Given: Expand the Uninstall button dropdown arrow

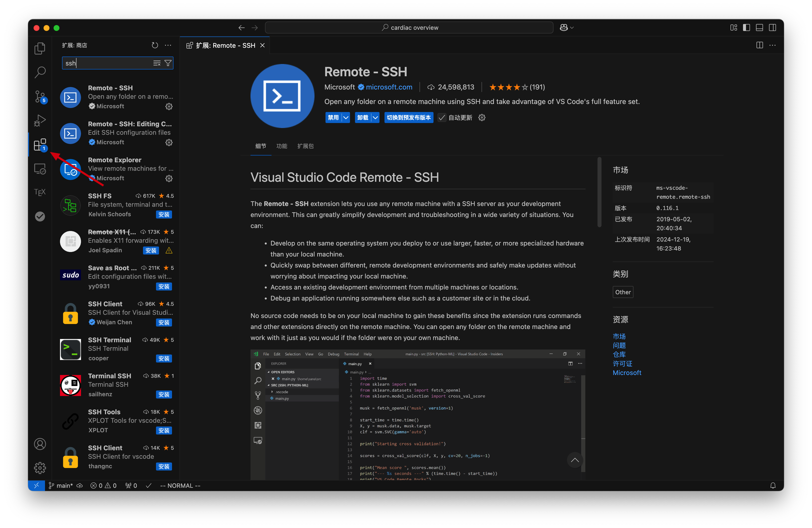Looking at the screenshot, I should [x=375, y=118].
